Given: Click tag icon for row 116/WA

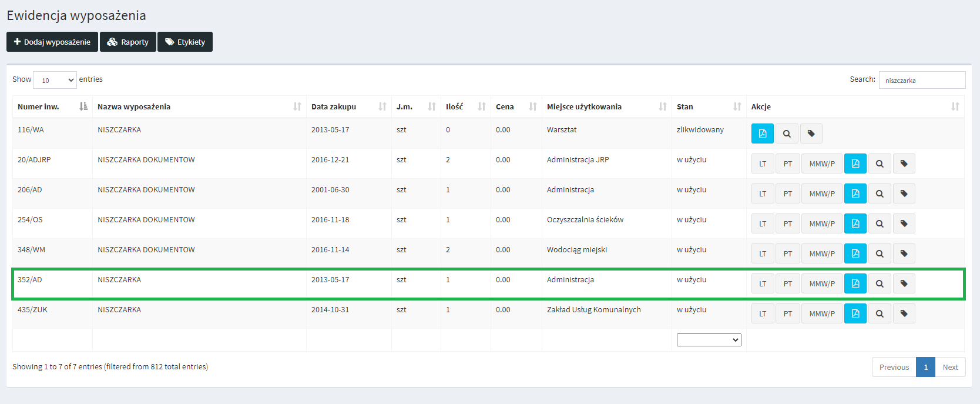Looking at the screenshot, I should (811, 133).
